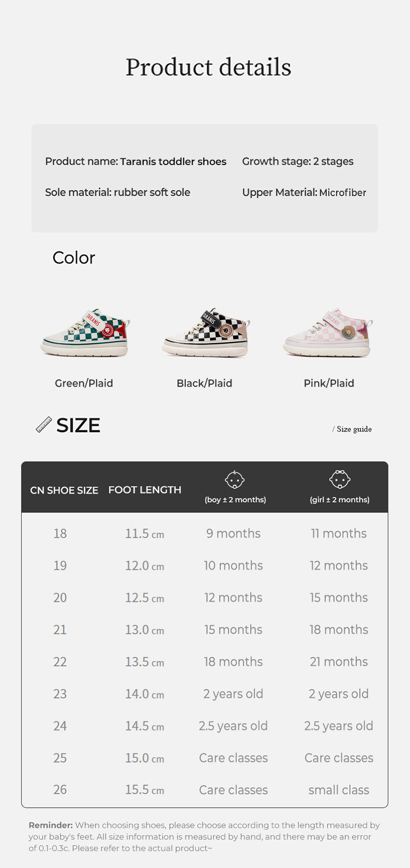410x868 pixels.
Task: Click the girl baby face icon
Action: pyautogui.click(x=340, y=480)
